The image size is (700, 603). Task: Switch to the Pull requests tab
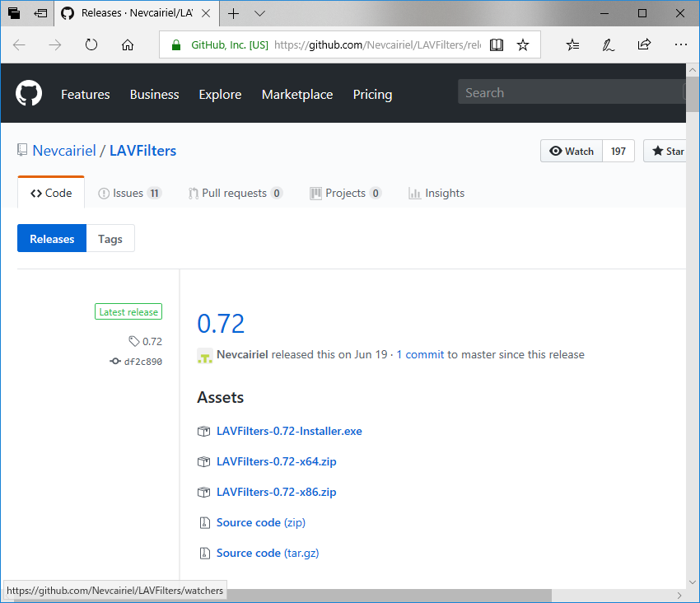coord(236,193)
